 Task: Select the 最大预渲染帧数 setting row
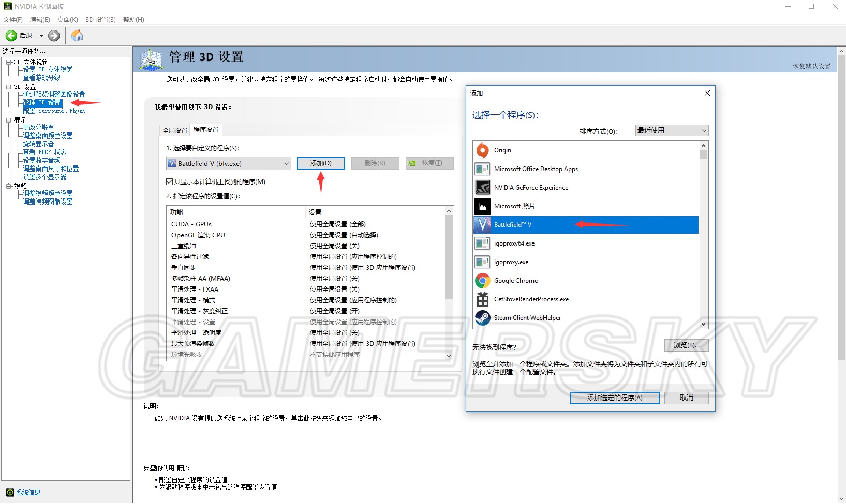(x=306, y=344)
